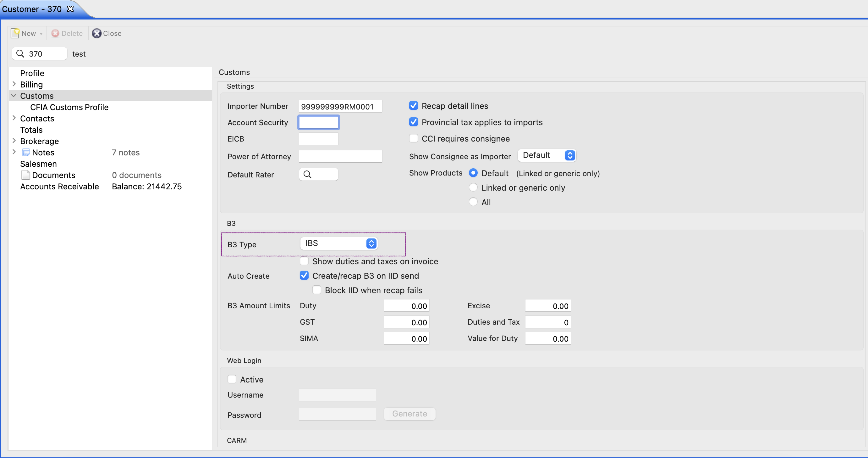
Task: Expand the Notes tree node
Action: click(14, 152)
